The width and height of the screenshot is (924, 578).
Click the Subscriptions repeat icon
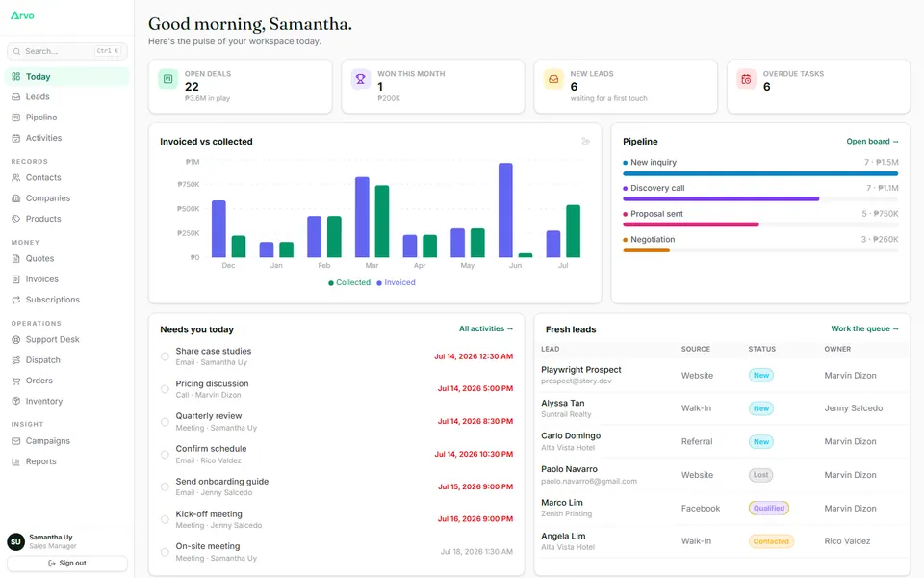coord(16,300)
